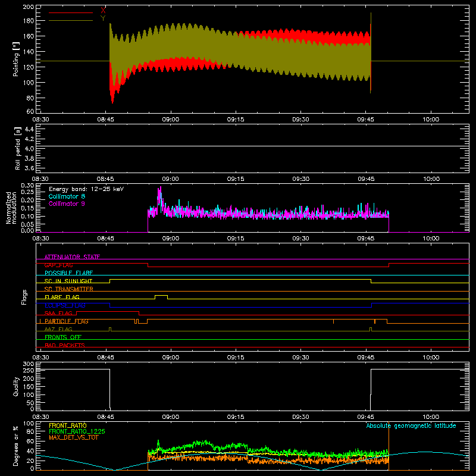Click the Energy band 12-25 keV label

point(86,189)
